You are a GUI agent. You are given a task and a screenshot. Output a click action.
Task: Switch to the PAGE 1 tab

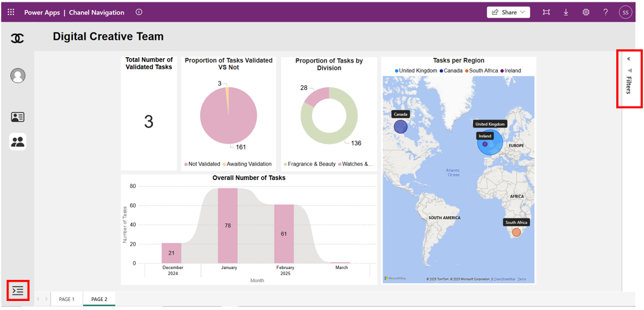pyautogui.click(x=66, y=299)
